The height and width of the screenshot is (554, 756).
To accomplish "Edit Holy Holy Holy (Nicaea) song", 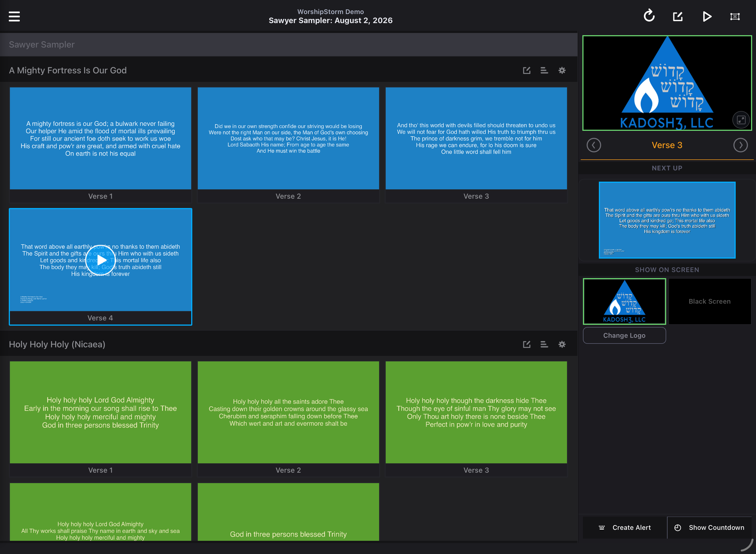I will click(527, 344).
